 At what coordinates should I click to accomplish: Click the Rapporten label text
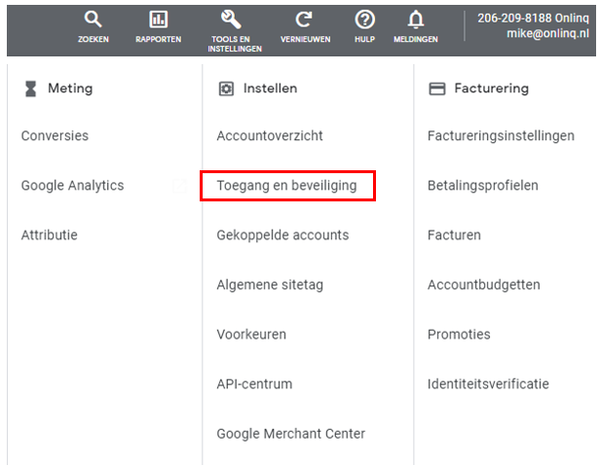point(158,39)
